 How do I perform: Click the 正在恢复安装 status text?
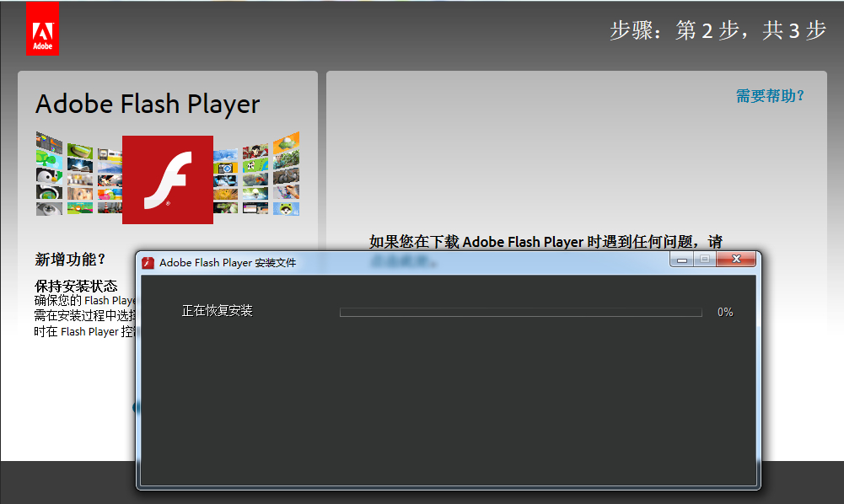click(x=217, y=311)
